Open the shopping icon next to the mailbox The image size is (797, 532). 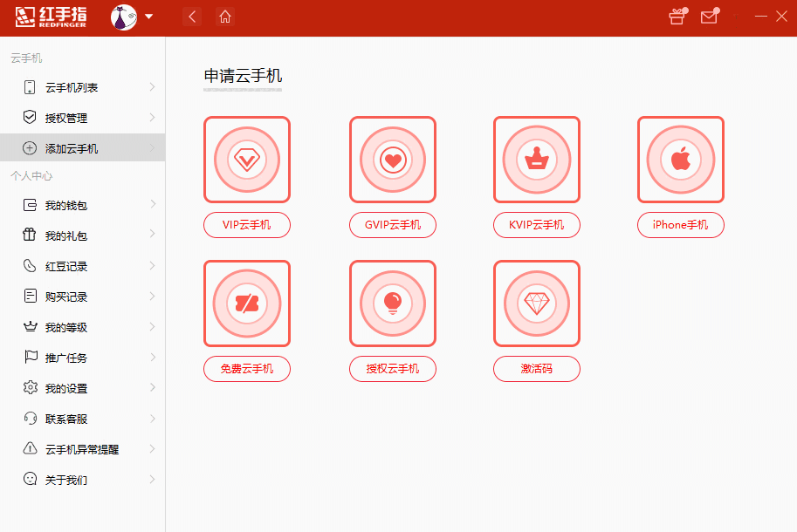676,16
